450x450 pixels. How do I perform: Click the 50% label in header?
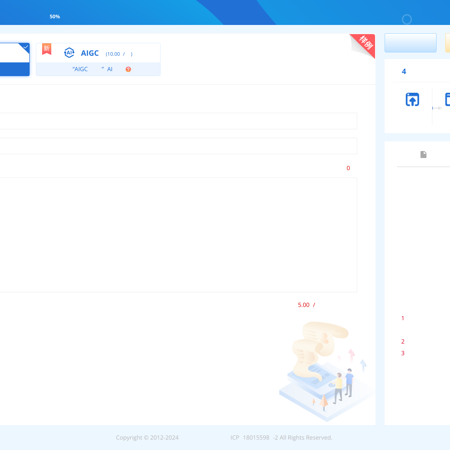pos(55,16)
